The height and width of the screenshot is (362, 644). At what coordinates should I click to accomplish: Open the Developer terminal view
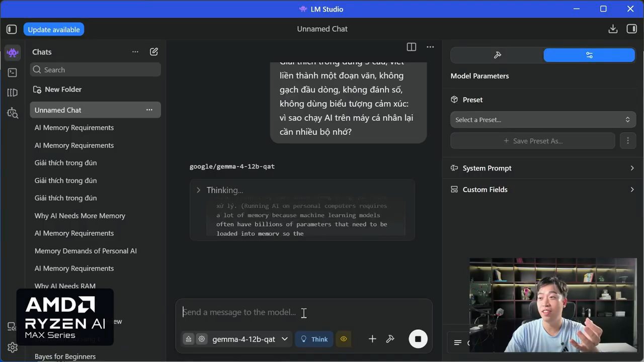pyautogui.click(x=13, y=72)
